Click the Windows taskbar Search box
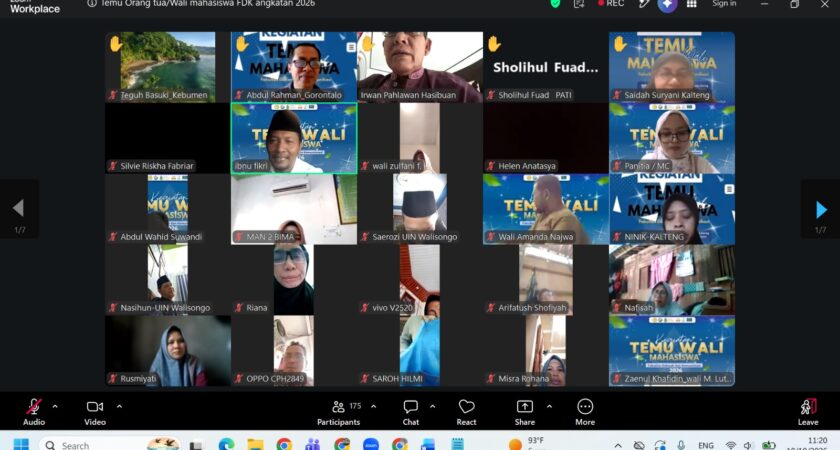The width and height of the screenshot is (840, 450). pyautogui.click(x=110, y=444)
